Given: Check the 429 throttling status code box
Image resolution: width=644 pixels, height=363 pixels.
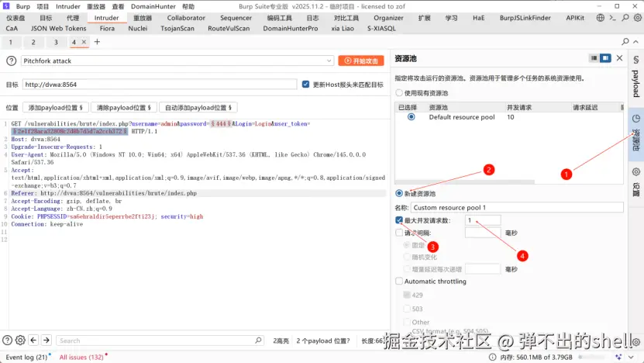Looking at the screenshot, I should 407,295.
